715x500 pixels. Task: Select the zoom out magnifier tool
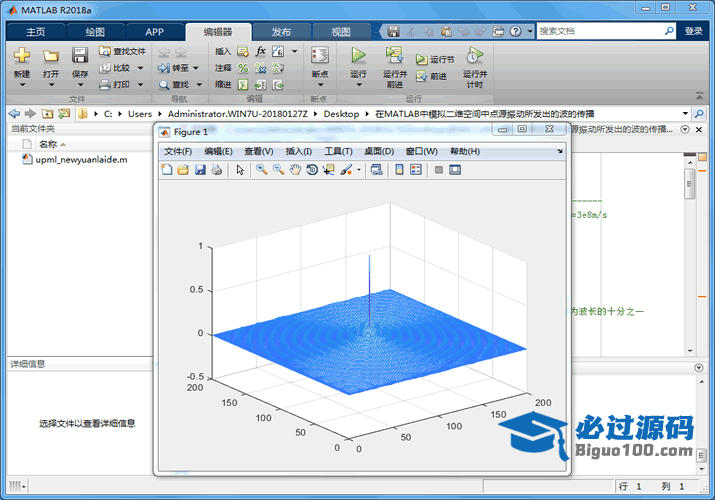(279, 170)
